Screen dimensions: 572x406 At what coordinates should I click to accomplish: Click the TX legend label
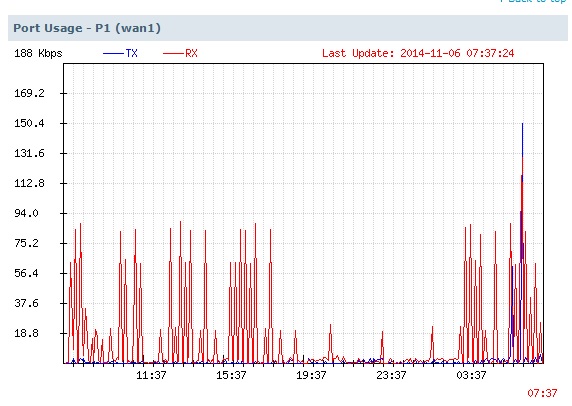[132, 53]
